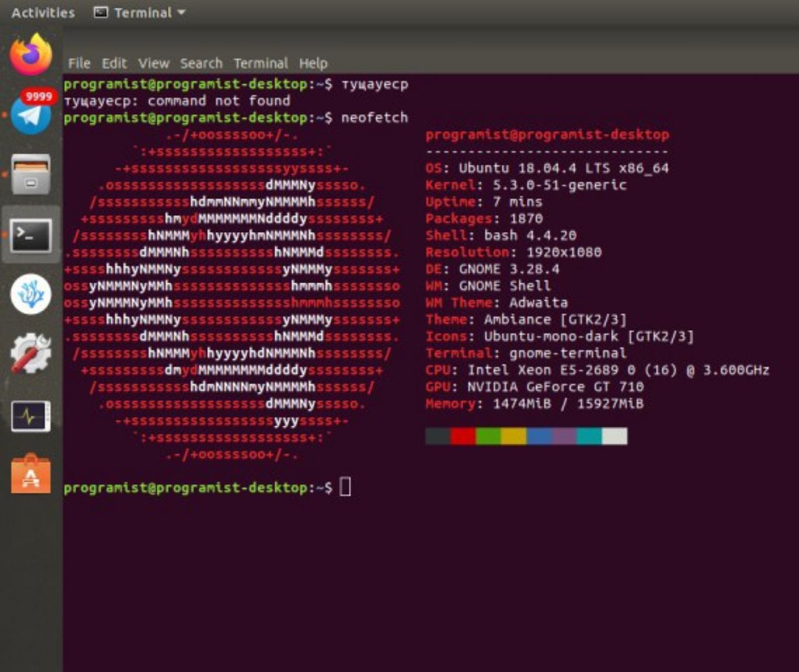Click the 'Theme: Ambiance [GTK2/3]' line
Image resolution: width=799 pixels, height=672 pixels.
click(526, 319)
